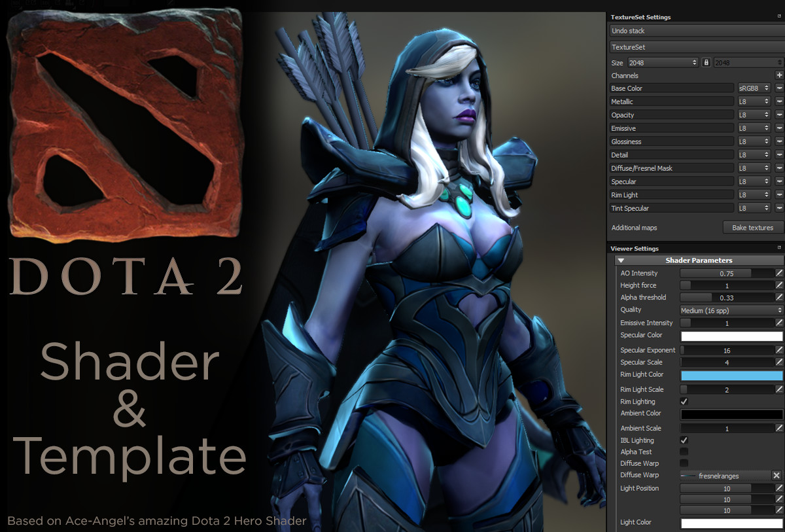Uncheck the IBL Lighting option
785x532 pixels.
click(x=684, y=440)
